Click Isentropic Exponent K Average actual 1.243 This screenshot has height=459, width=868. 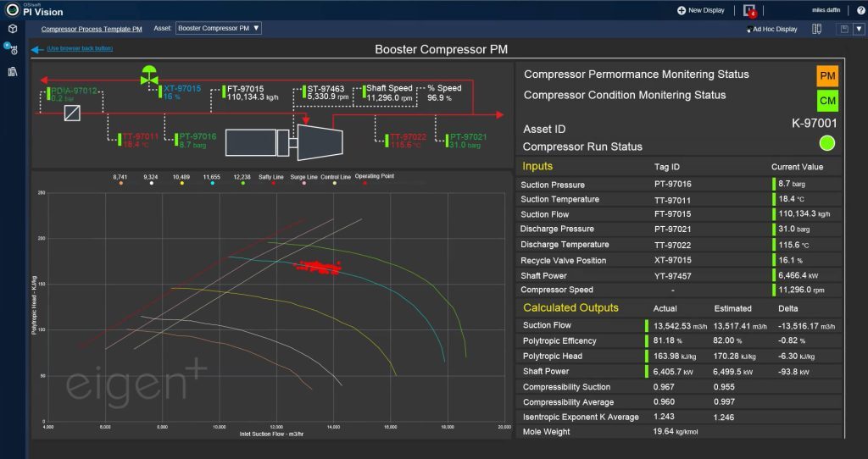point(664,417)
